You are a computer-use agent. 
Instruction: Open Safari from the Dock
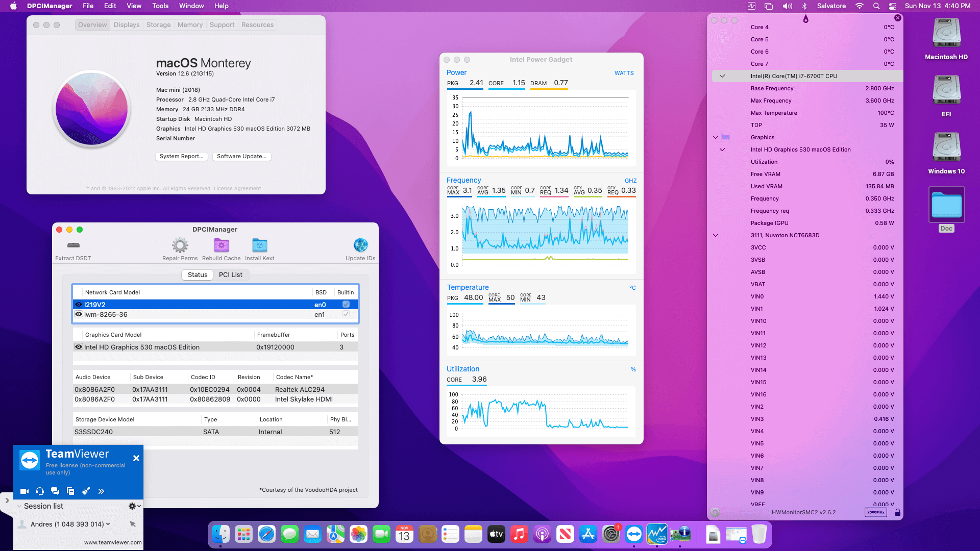[x=266, y=534]
